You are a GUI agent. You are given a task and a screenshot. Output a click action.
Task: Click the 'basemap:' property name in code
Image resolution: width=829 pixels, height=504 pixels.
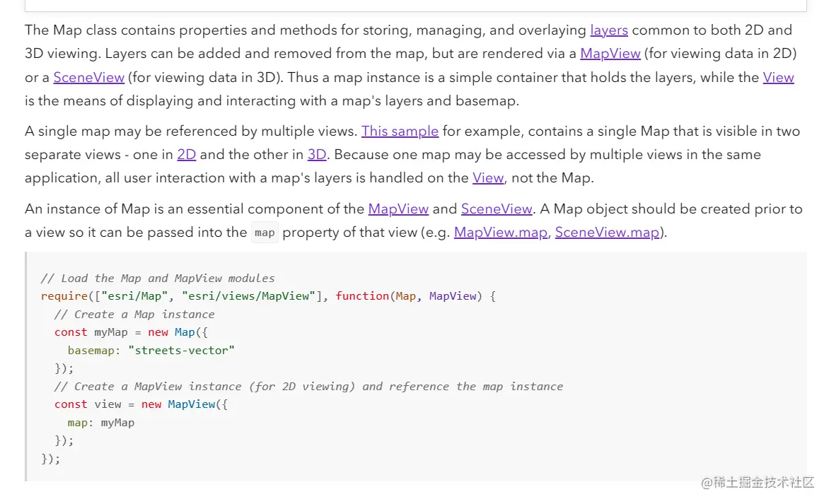(94, 351)
